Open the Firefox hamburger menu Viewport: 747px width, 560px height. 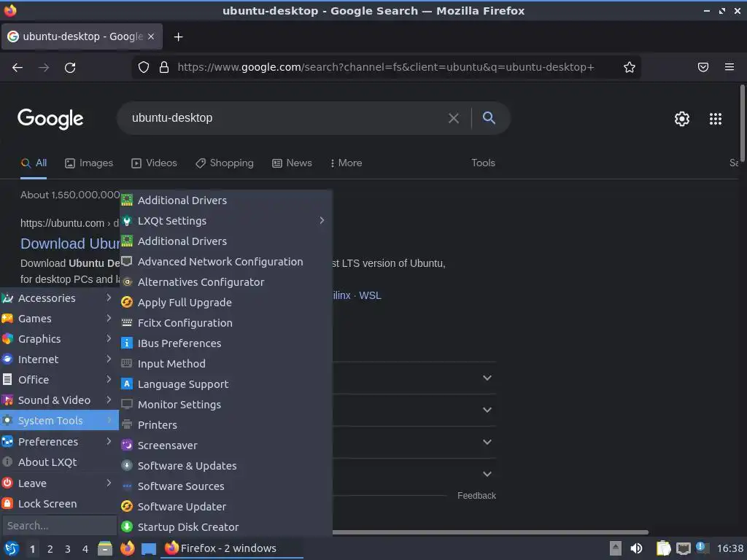(x=729, y=67)
